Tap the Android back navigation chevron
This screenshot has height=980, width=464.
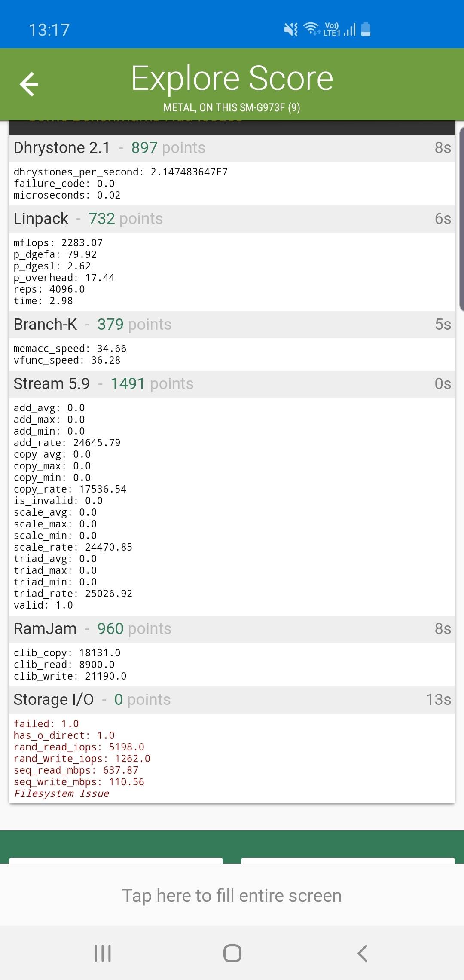click(362, 953)
